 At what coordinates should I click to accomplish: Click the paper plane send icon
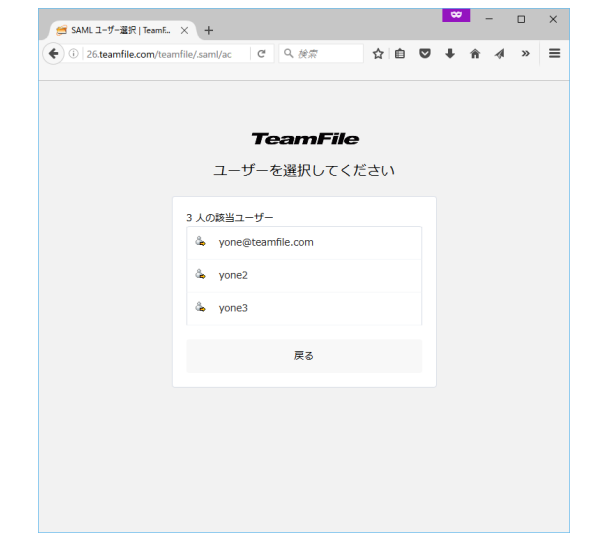pyautogui.click(x=499, y=54)
